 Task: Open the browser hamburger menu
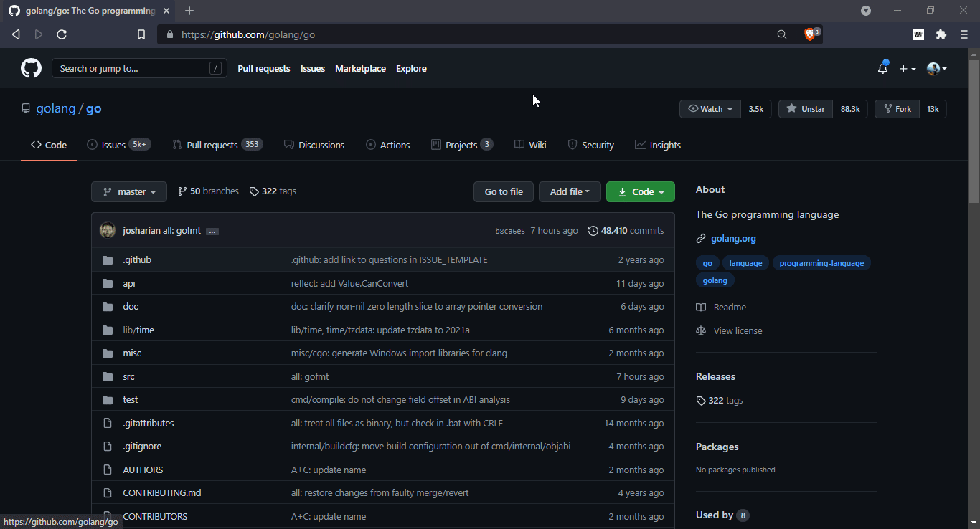pos(964,34)
